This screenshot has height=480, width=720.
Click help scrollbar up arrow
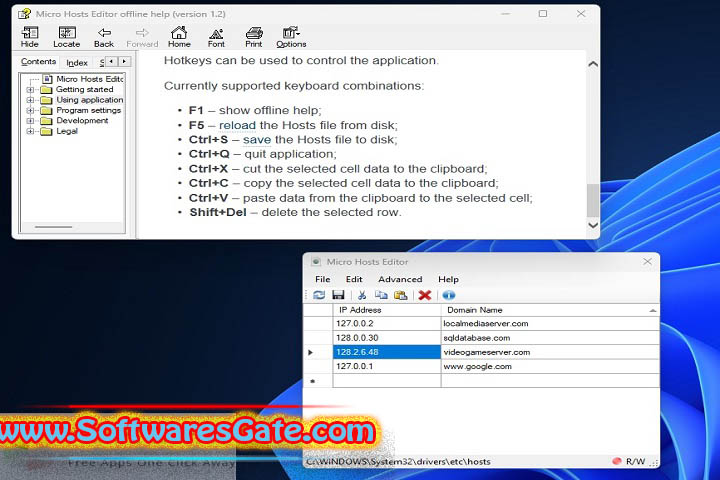(593, 64)
